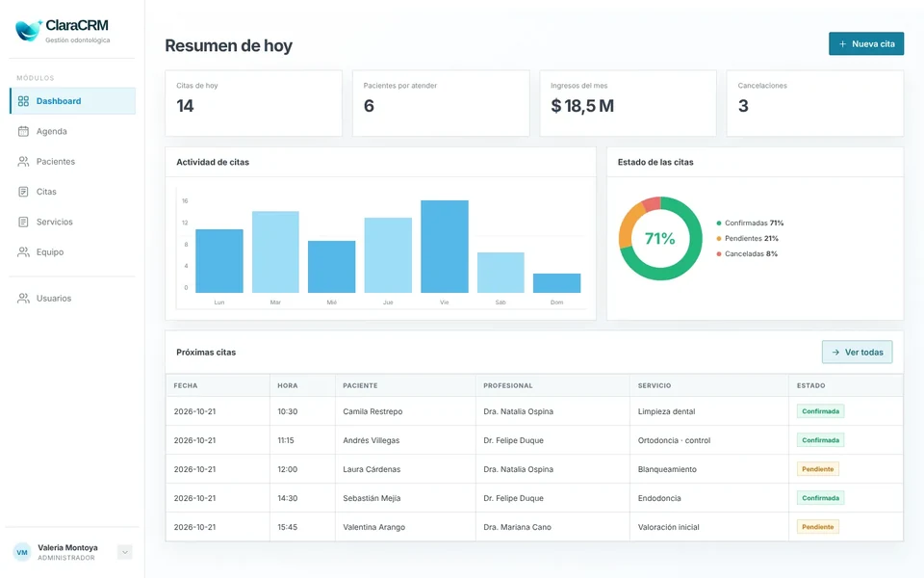Click Dra. Mariana Cano in the table
Screen dimensions: 924x578
point(518,527)
